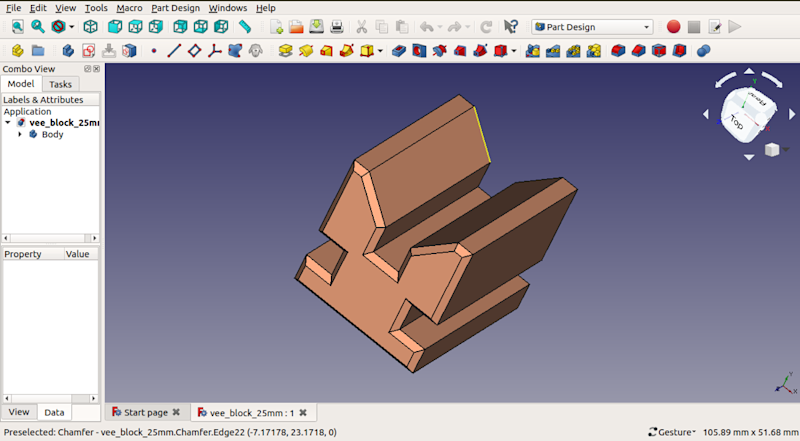
Task: Select the Subtractive loft tool
Action: 460,51
